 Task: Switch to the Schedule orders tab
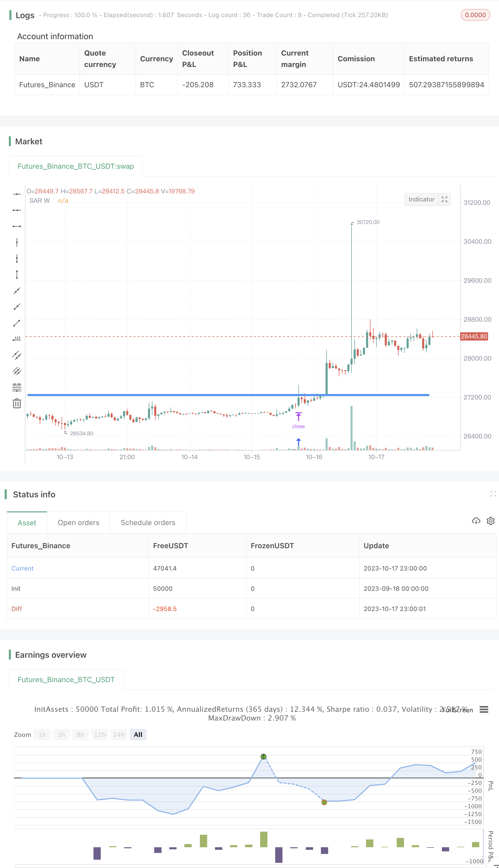click(x=148, y=522)
